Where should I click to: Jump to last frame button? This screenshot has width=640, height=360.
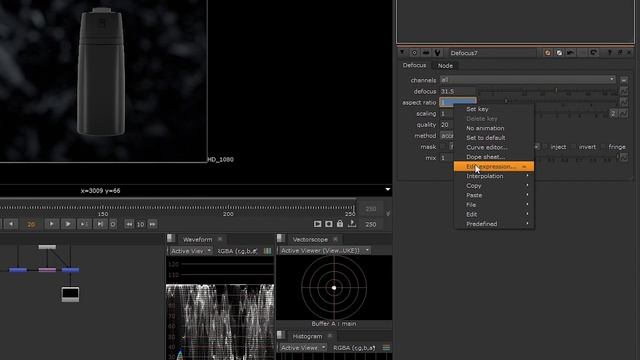(100, 224)
